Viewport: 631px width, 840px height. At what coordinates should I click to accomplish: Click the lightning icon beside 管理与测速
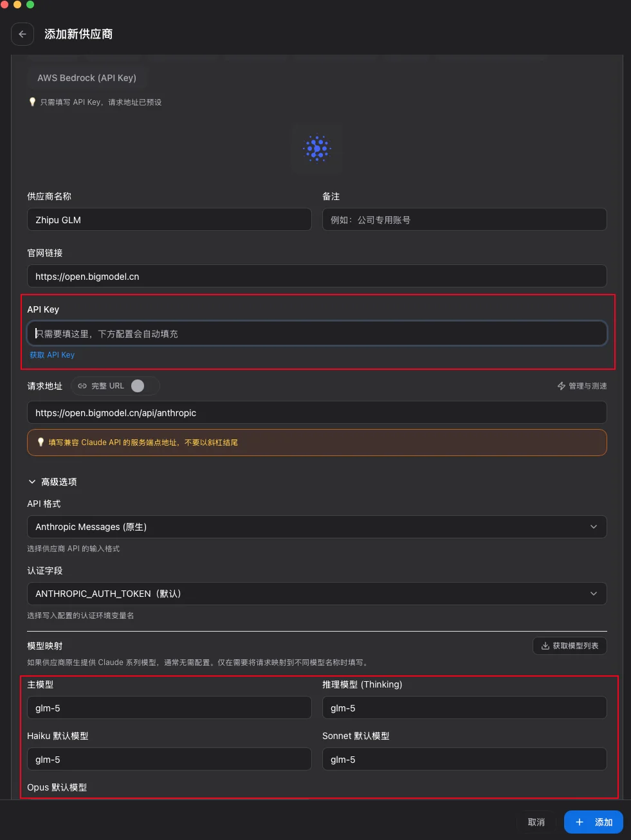coord(561,386)
